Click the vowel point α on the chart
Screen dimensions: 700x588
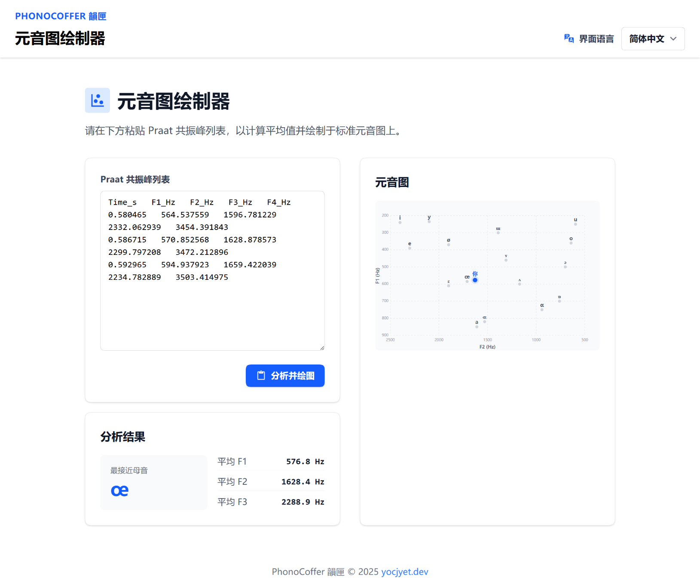click(542, 309)
